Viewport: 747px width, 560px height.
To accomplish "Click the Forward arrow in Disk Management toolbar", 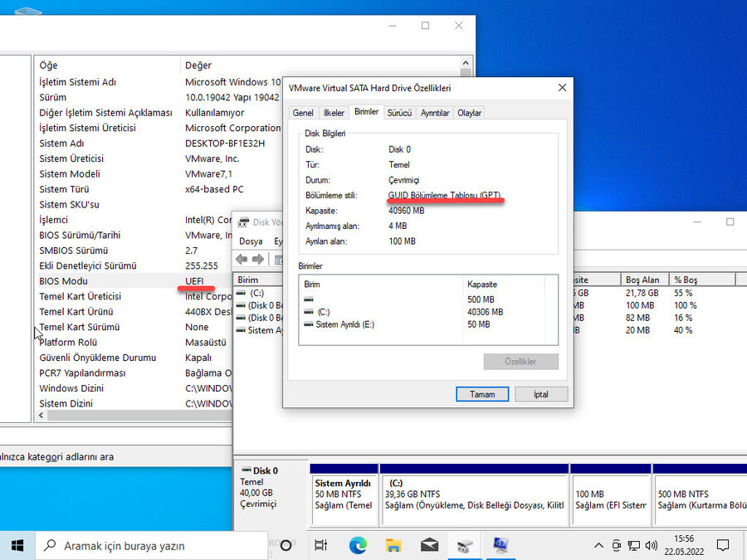I will (258, 259).
